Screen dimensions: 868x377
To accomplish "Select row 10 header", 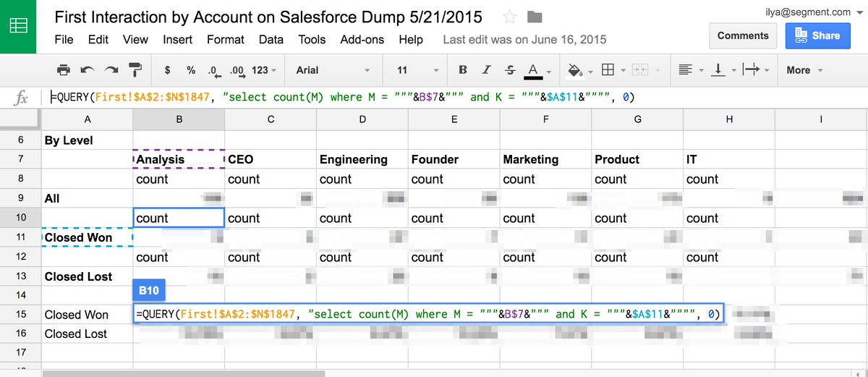I will (20, 218).
